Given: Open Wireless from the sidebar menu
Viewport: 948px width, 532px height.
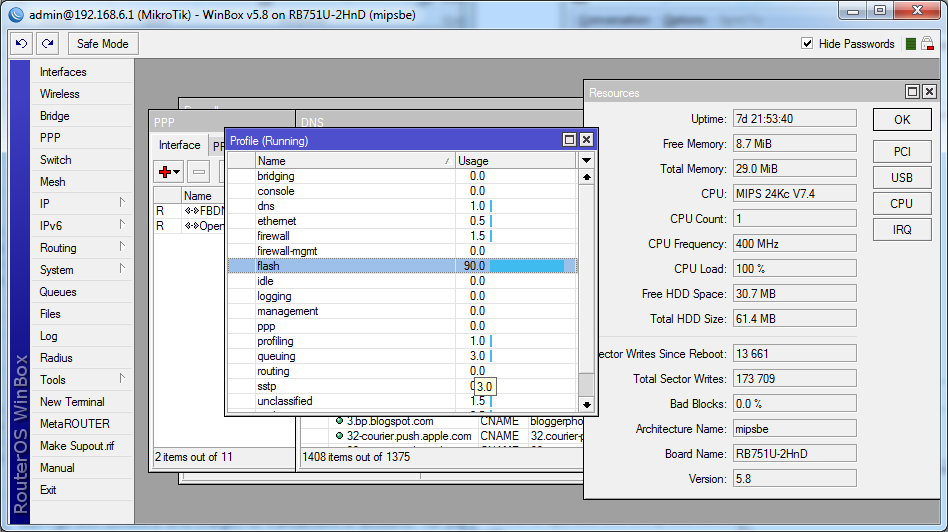Looking at the screenshot, I should point(81,94).
